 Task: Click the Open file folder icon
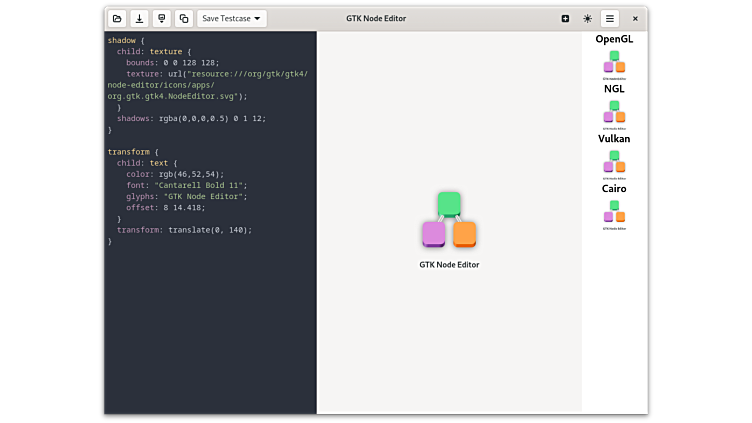pos(117,18)
